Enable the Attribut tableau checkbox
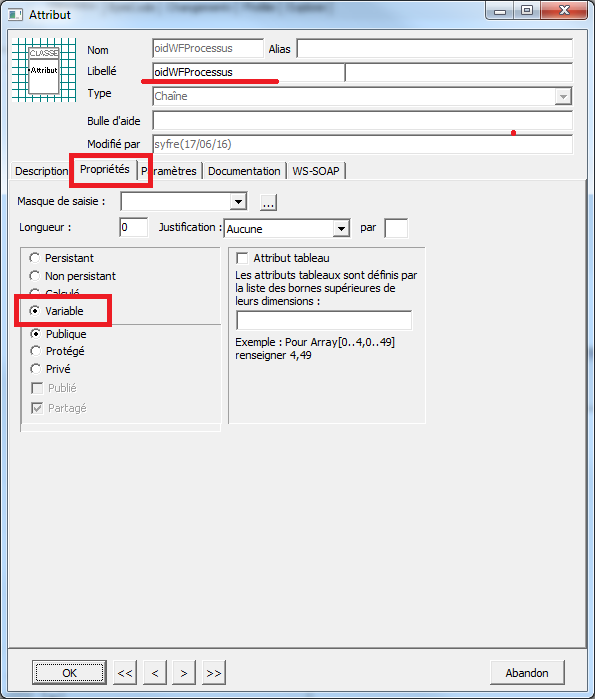The image size is (595, 699). tap(242, 258)
